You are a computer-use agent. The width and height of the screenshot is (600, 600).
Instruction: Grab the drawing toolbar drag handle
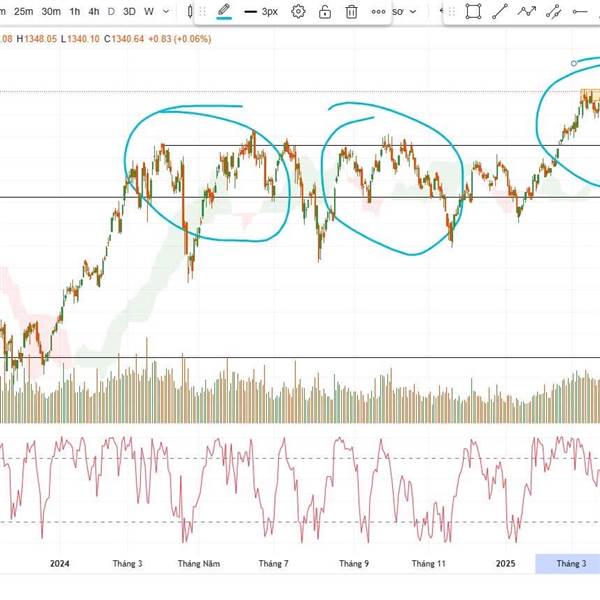tap(203, 12)
